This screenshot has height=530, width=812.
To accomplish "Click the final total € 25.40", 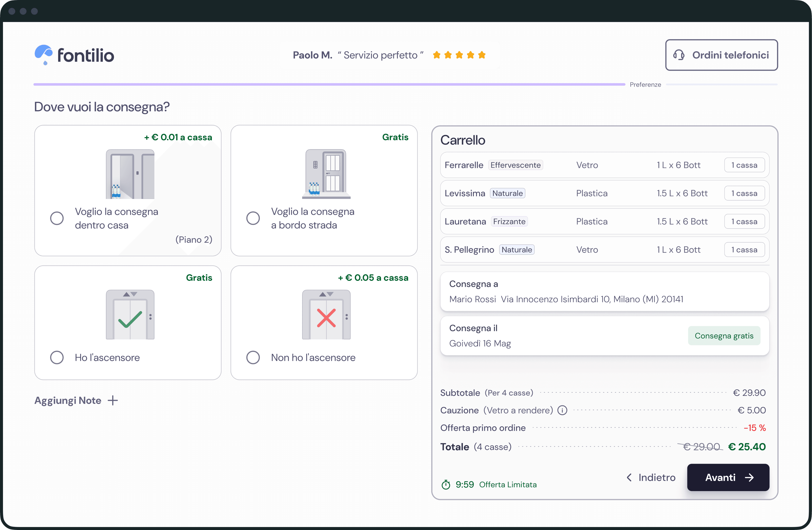I will pyautogui.click(x=747, y=447).
